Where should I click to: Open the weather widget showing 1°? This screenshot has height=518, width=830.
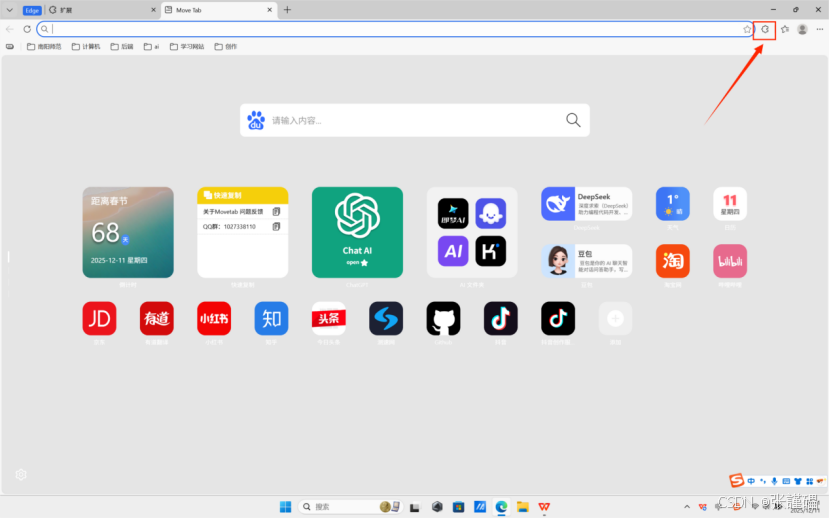(x=673, y=204)
